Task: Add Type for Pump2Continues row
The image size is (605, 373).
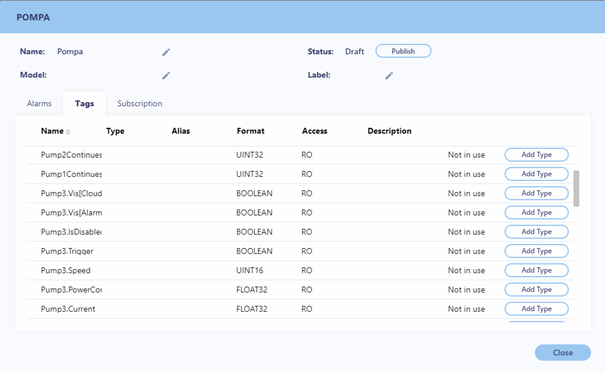Action: coord(536,155)
